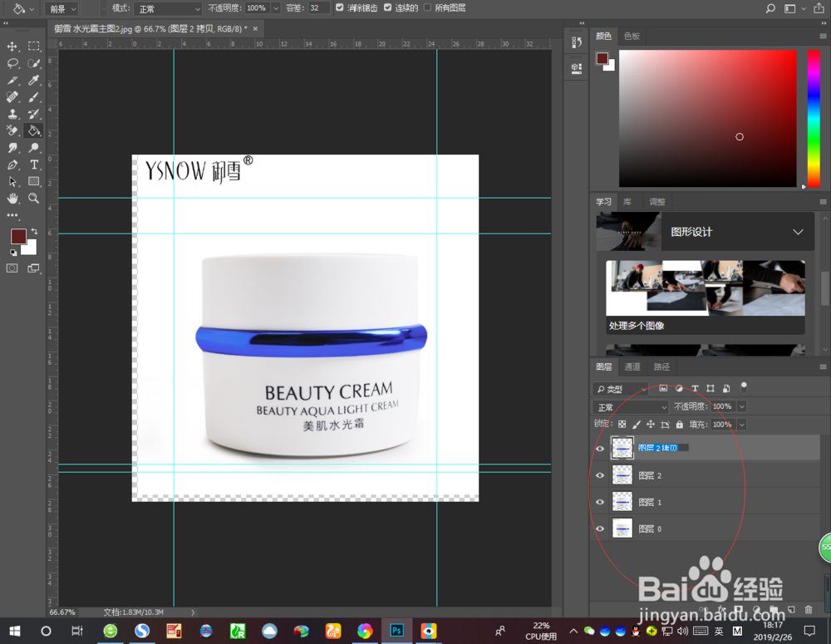Switch to the 路径 paths tab

click(661, 366)
